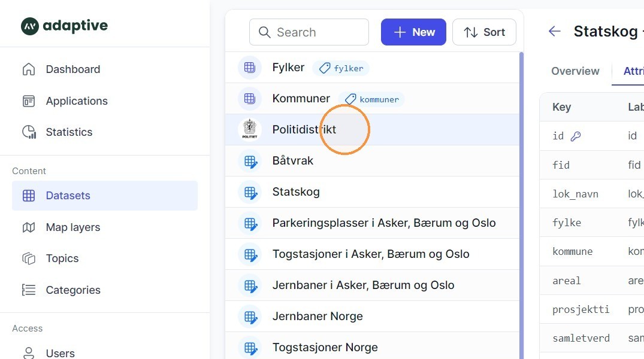Click the adaptive logo icon

click(29, 26)
